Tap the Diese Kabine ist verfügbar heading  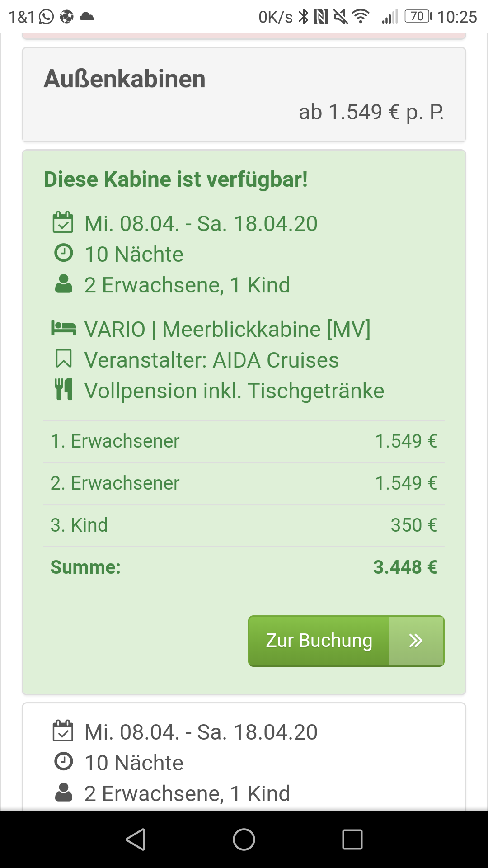[x=176, y=179]
